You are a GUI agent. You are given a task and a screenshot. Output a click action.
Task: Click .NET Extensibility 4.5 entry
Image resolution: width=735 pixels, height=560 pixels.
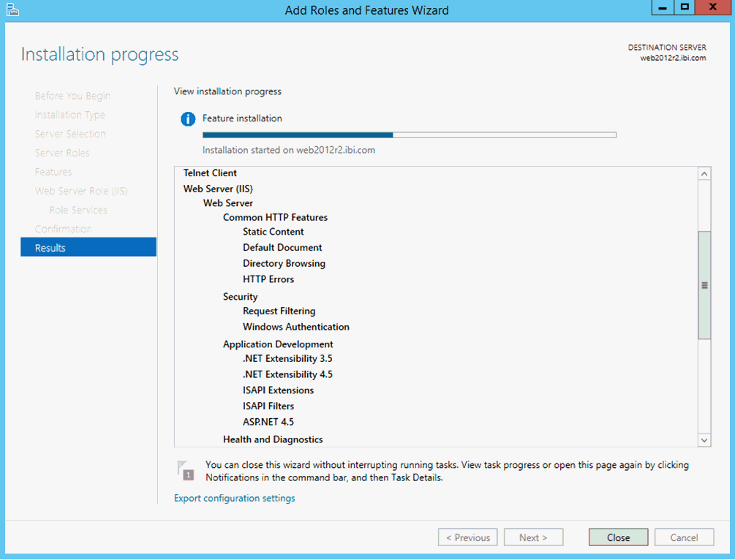tap(287, 374)
